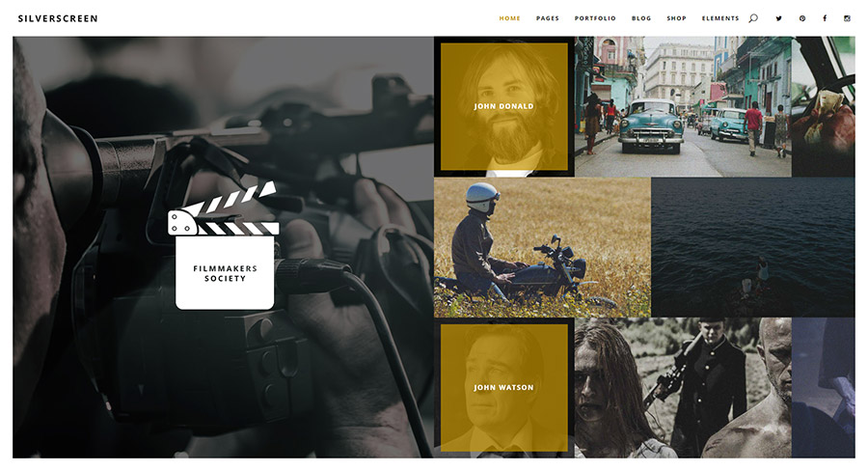This screenshot has width=868, height=471.
Task: Click the SILVERSCREEN site logo
Action: coord(58,18)
